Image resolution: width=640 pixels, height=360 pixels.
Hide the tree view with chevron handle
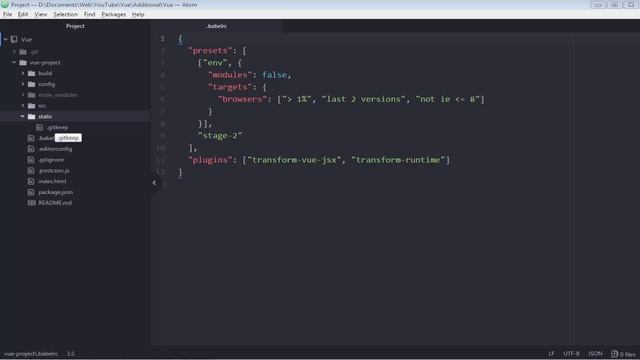154,183
